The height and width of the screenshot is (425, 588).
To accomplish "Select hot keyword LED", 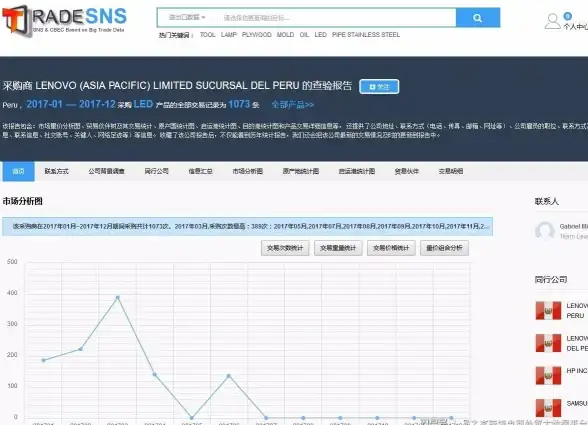I will [320, 35].
